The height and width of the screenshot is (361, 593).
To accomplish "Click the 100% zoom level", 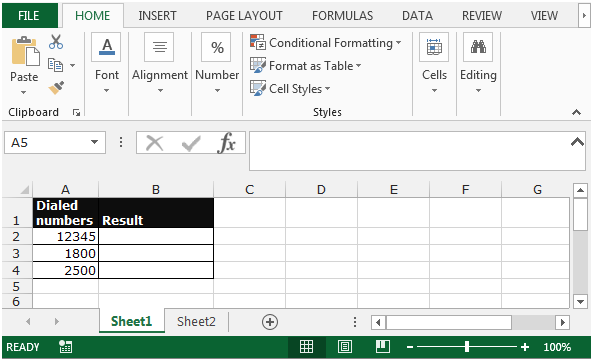I will point(557,347).
